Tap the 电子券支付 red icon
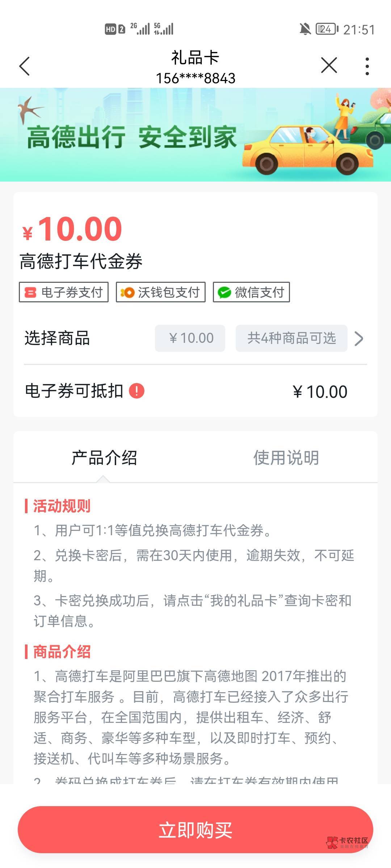 click(30, 292)
